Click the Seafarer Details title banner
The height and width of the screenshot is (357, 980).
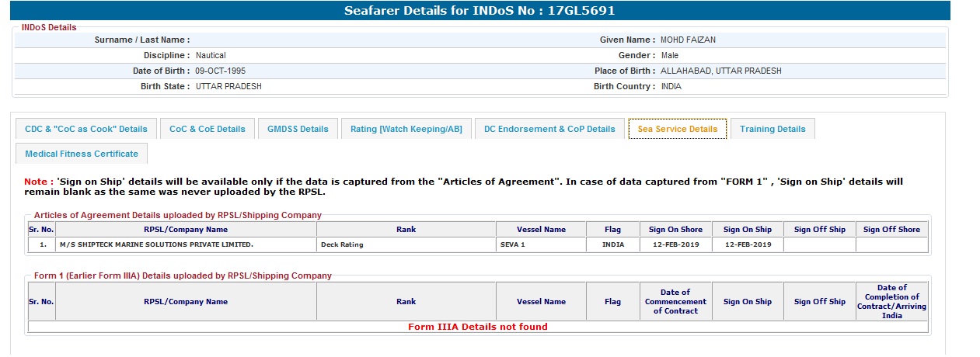(480, 11)
